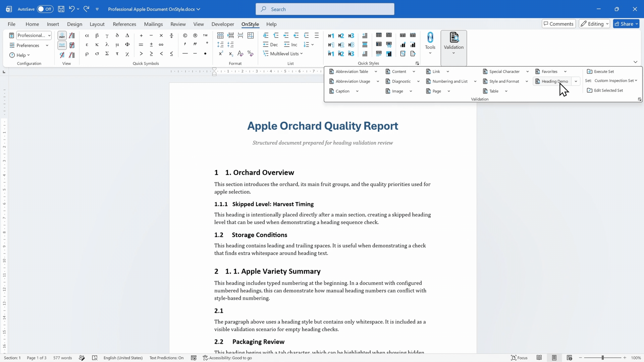
Task: Insert the alpha symbol
Action: click(87, 35)
